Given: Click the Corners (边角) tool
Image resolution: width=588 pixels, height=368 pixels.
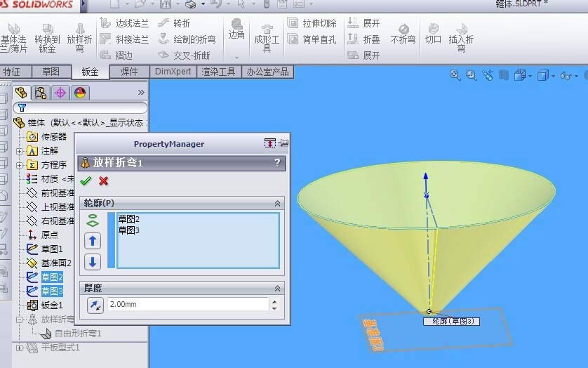Looking at the screenshot, I should pyautogui.click(x=236, y=29).
